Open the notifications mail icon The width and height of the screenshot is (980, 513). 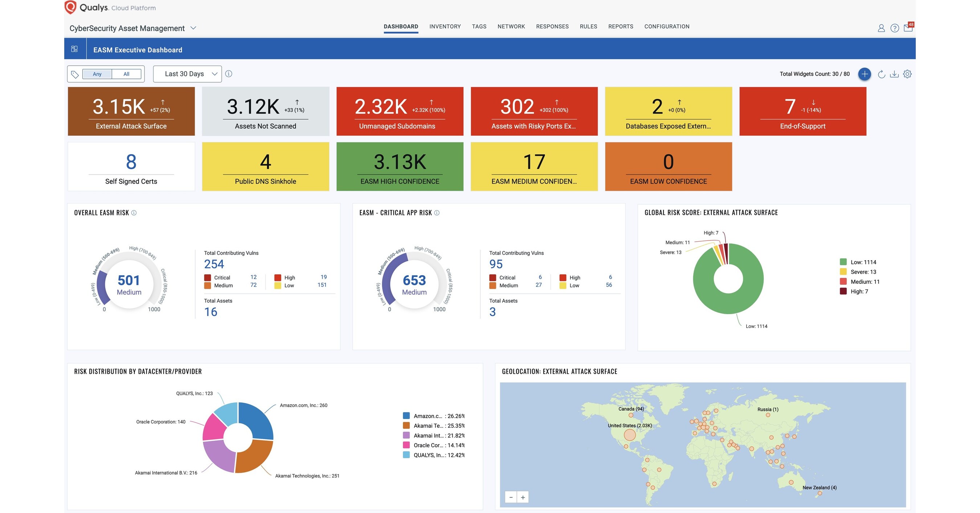pyautogui.click(x=908, y=28)
